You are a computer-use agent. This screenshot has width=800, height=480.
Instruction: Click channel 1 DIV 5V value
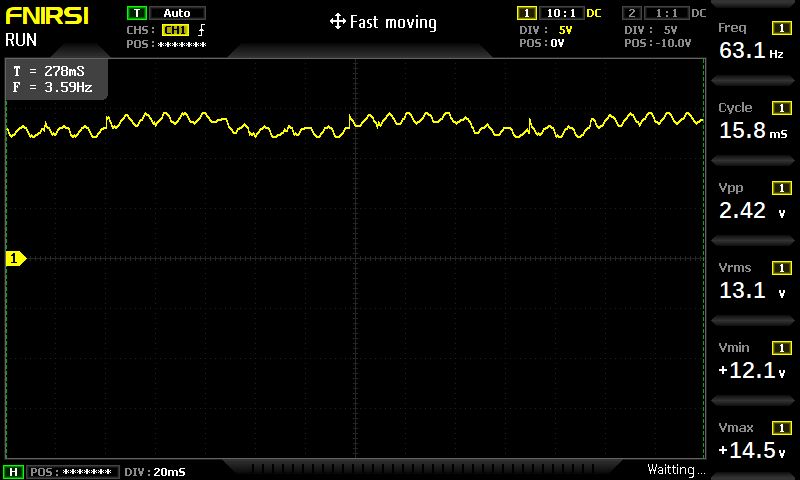click(x=565, y=30)
